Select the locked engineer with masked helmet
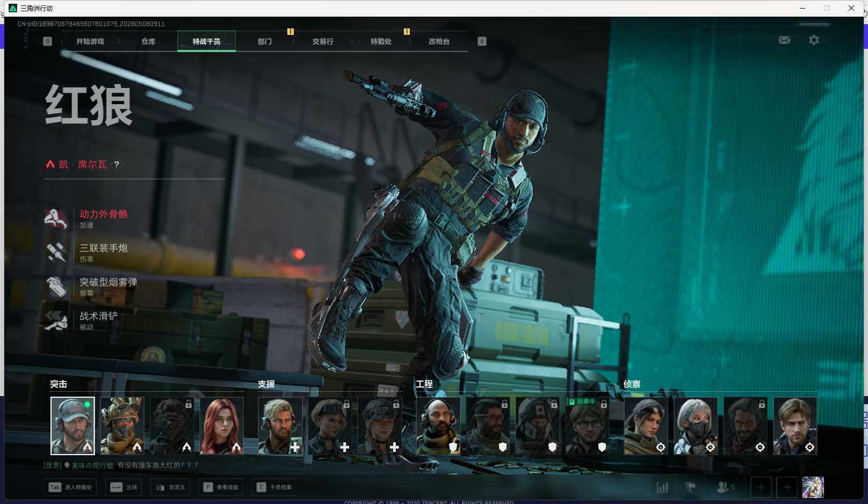This screenshot has width=868, height=504. [538, 426]
